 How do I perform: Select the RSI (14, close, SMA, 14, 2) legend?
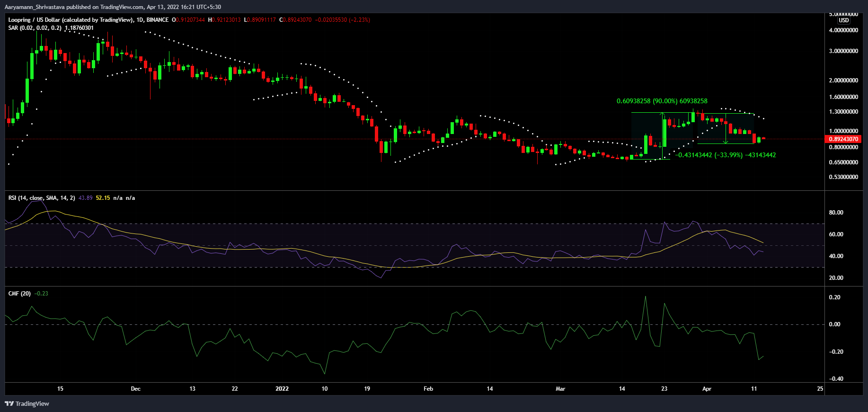pos(42,198)
